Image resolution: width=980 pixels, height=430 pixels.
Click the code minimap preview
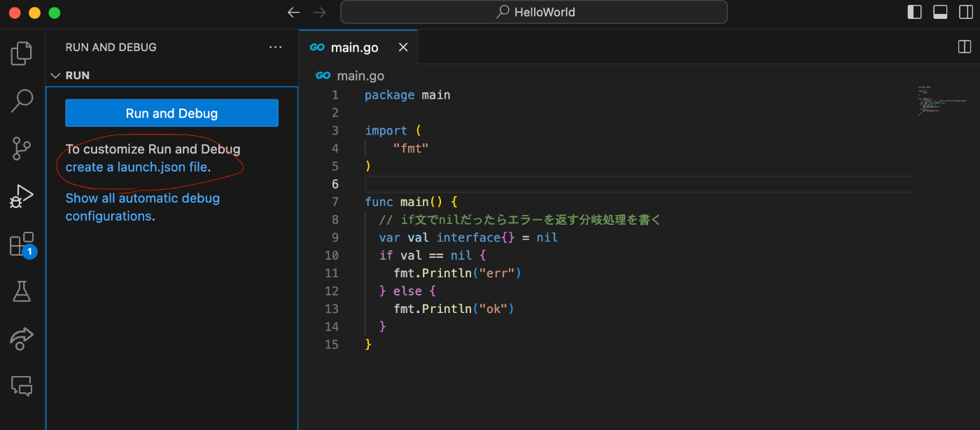coord(941,100)
